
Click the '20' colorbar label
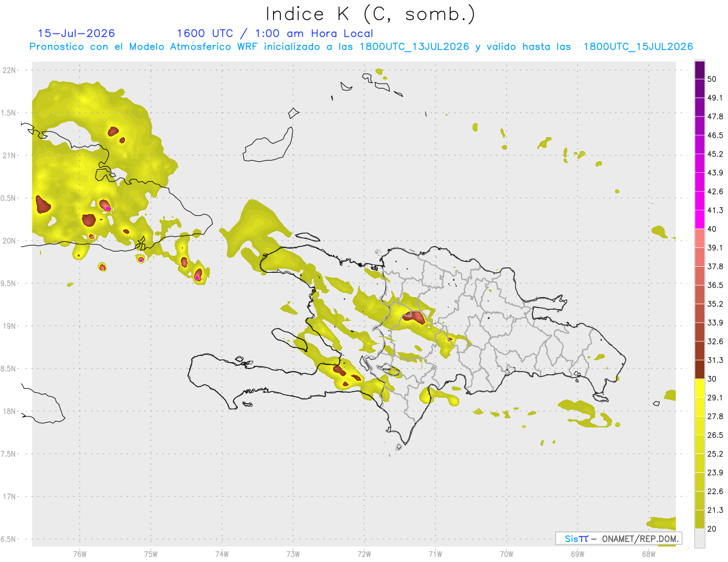[x=712, y=529]
